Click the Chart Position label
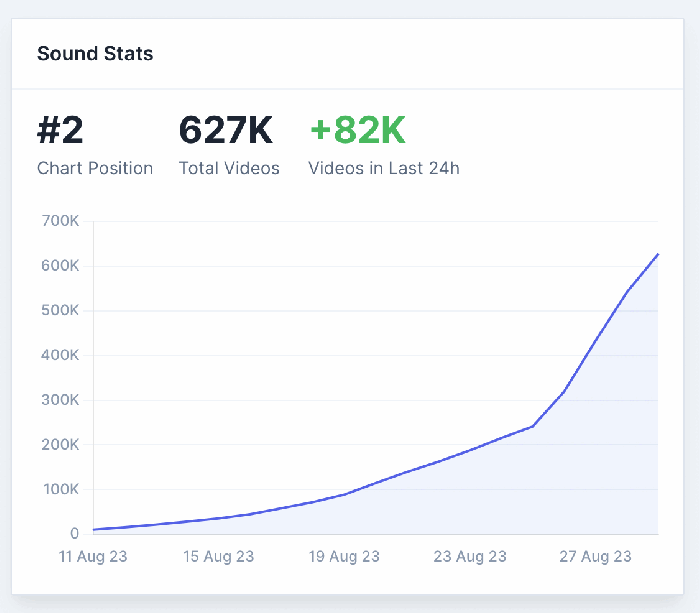Image resolution: width=700 pixels, height=613 pixels. (95, 168)
